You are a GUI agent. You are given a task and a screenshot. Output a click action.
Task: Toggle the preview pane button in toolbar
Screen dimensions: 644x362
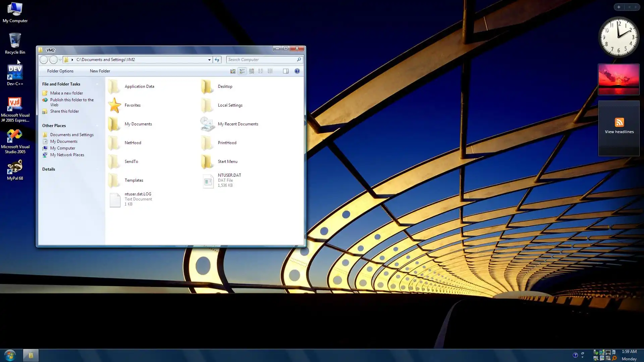click(285, 71)
